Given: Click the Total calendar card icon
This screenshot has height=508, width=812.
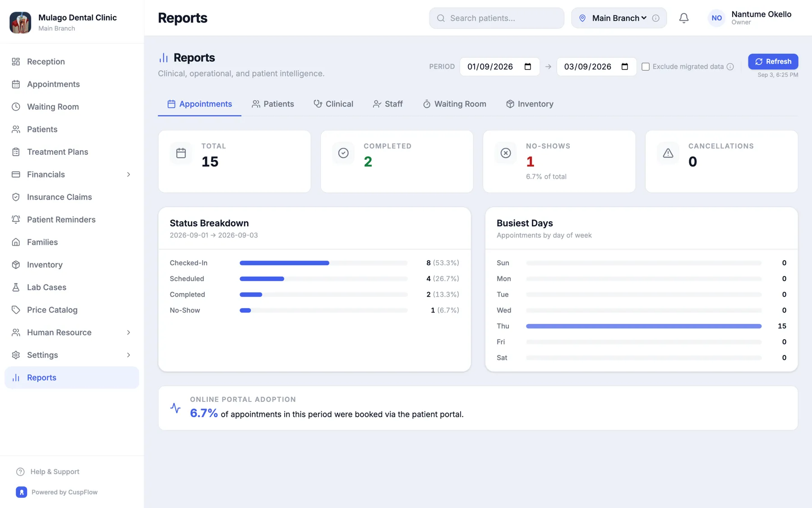Looking at the screenshot, I should [x=181, y=153].
